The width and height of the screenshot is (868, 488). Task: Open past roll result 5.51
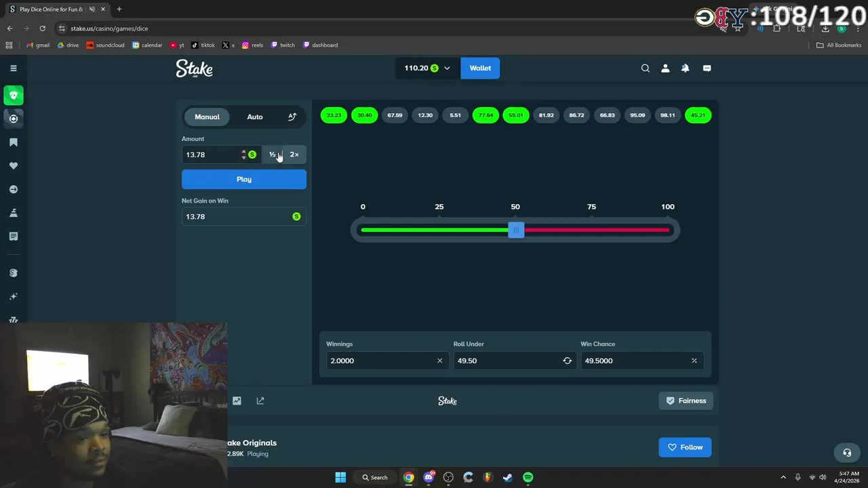click(x=455, y=115)
